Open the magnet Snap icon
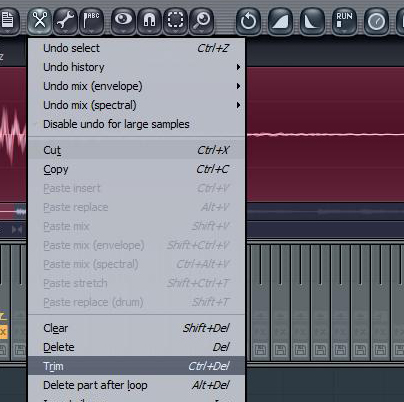Image resolution: width=404 pixels, height=402 pixels. (149, 21)
